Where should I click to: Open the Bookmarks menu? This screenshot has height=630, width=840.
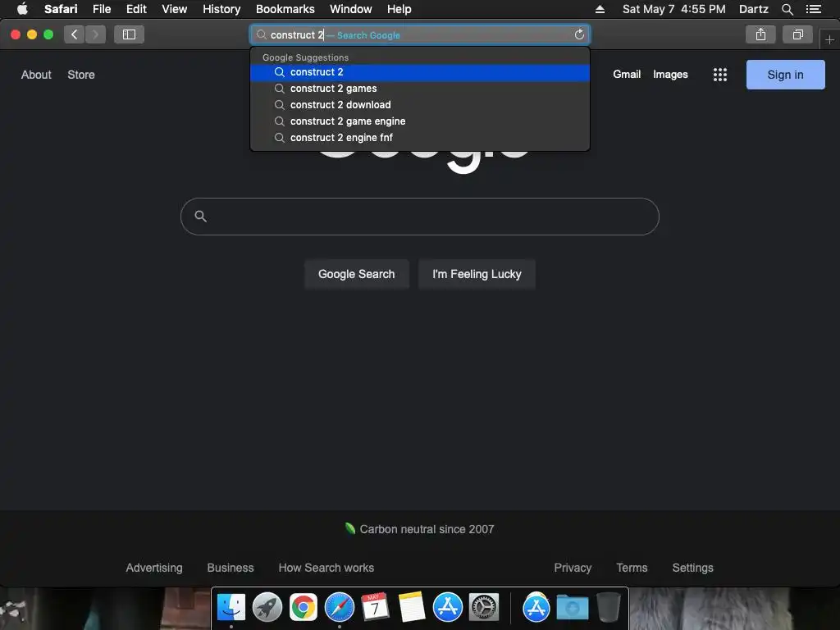[285, 9]
